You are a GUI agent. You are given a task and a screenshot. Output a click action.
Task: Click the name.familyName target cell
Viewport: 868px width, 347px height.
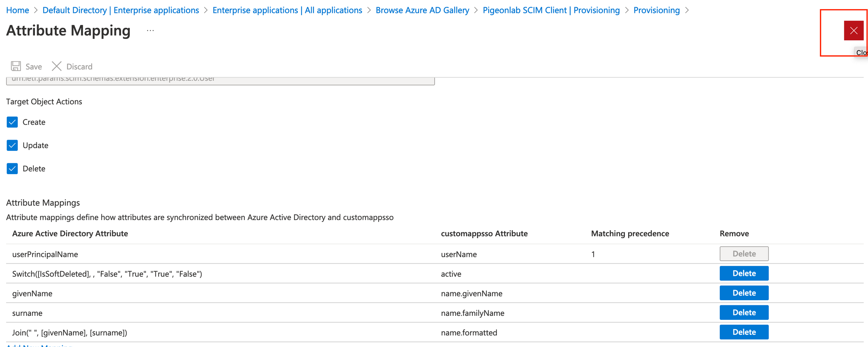(473, 313)
